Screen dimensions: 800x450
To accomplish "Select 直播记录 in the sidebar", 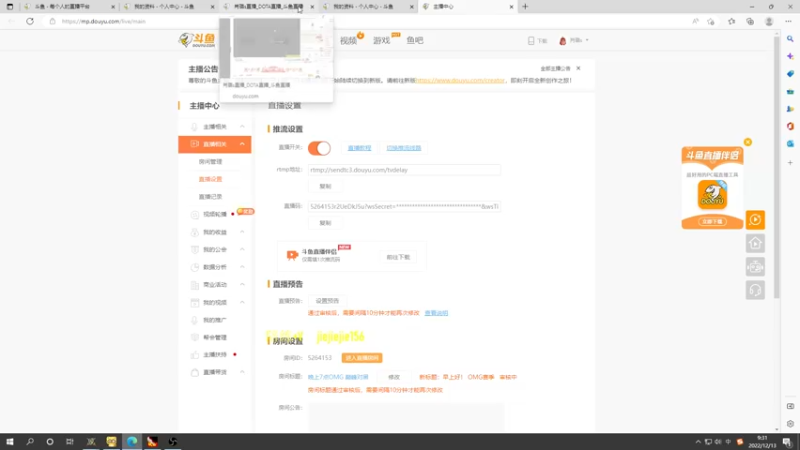I will [x=210, y=196].
